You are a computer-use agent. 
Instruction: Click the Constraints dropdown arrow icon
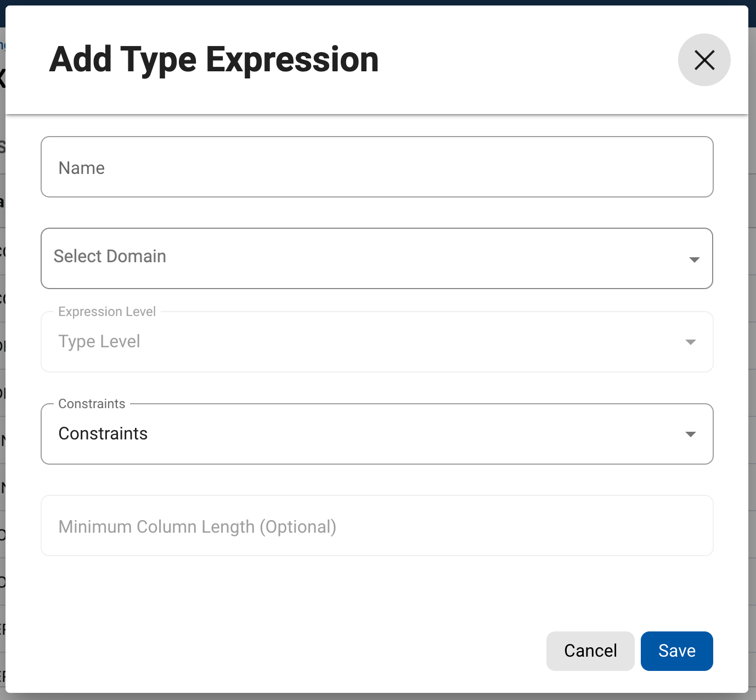[691, 434]
